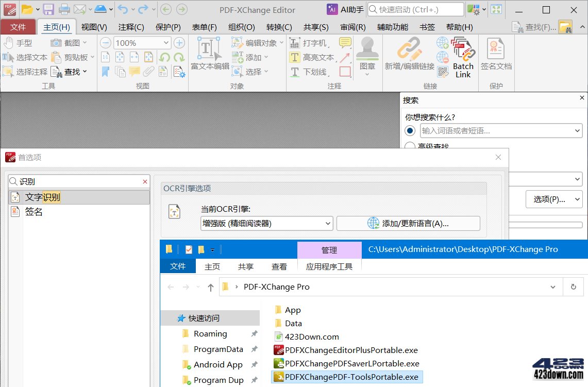Click the Open folder icon in quick toolbar

pyautogui.click(x=27, y=9)
